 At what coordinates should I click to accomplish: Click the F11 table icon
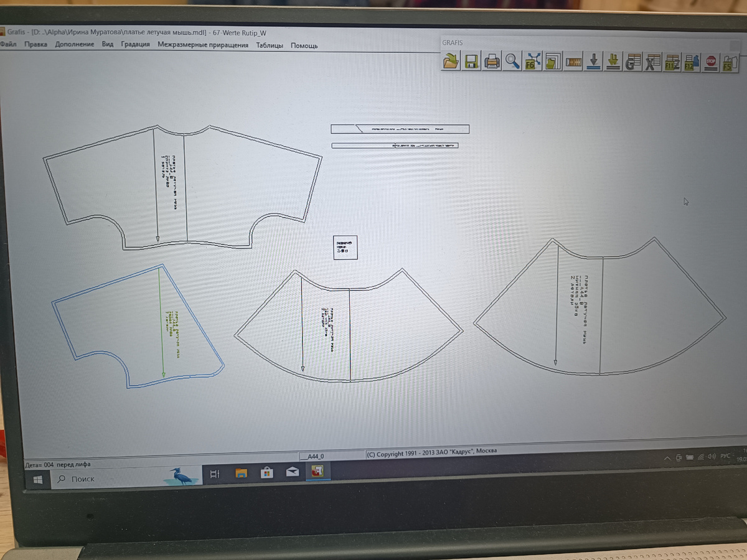pos(672,62)
